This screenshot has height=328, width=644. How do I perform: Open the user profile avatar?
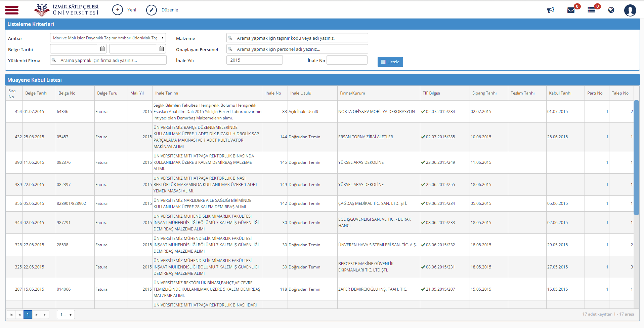pos(630,10)
